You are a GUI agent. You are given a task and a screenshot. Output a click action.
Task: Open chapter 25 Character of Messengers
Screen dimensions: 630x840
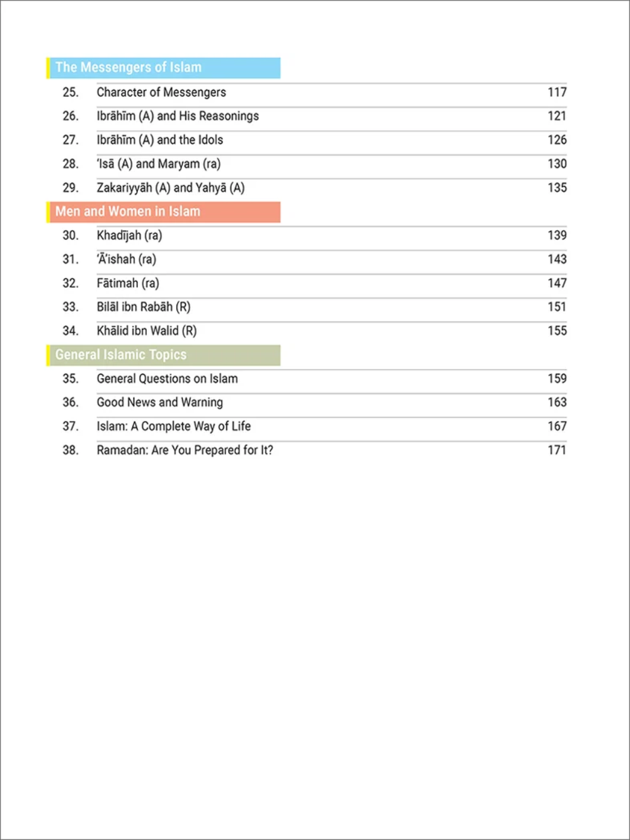161,92
